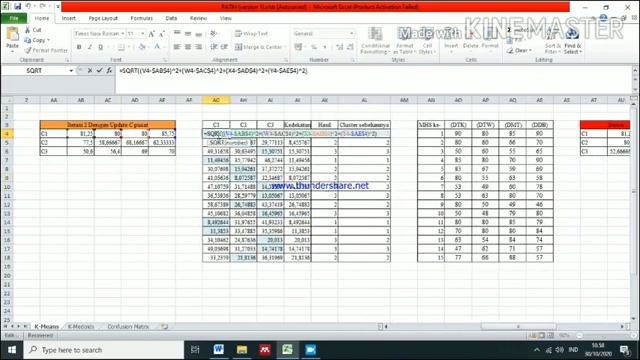Open the Times New Roman font dropdown
The image size is (640, 360).
[x=122, y=34]
